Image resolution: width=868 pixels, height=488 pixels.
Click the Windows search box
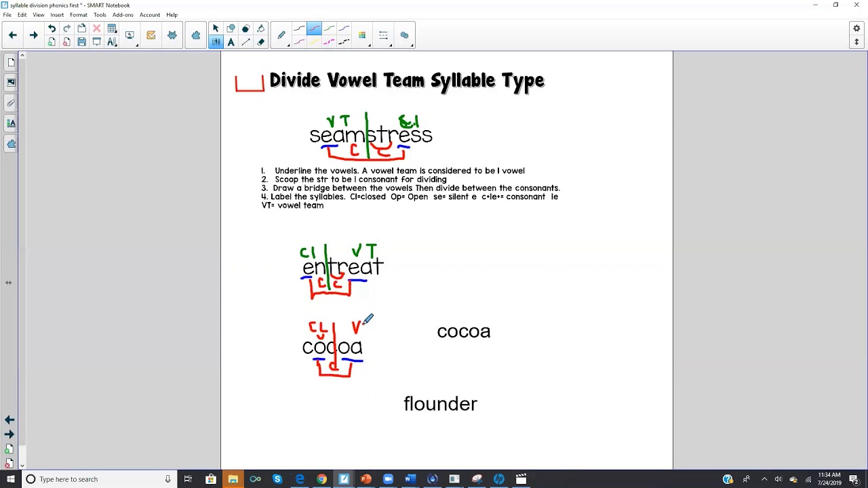click(98, 479)
